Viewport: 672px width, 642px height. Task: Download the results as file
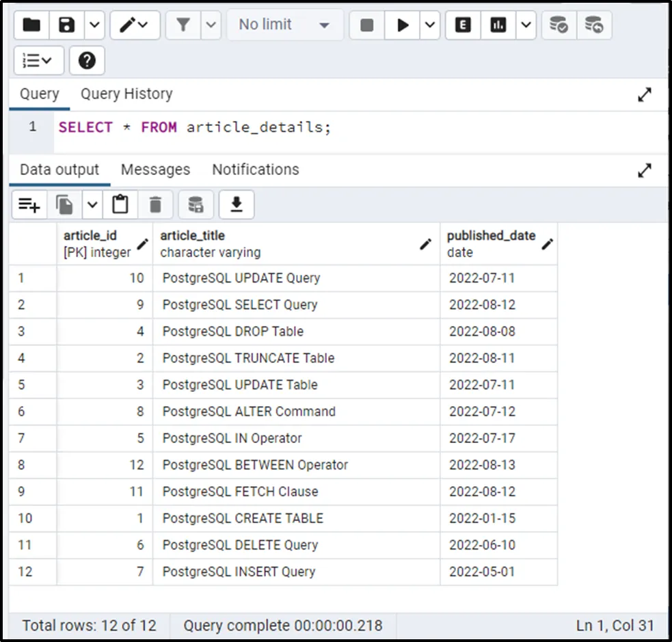click(237, 204)
